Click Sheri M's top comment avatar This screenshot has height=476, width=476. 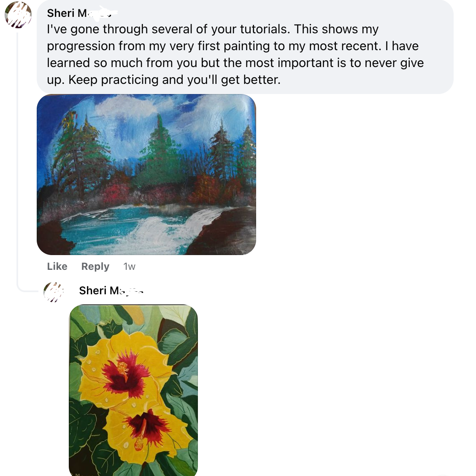coord(18,15)
